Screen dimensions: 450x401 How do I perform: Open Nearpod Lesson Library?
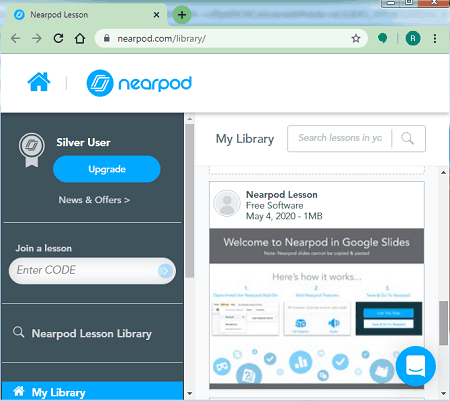click(x=92, y=333)
